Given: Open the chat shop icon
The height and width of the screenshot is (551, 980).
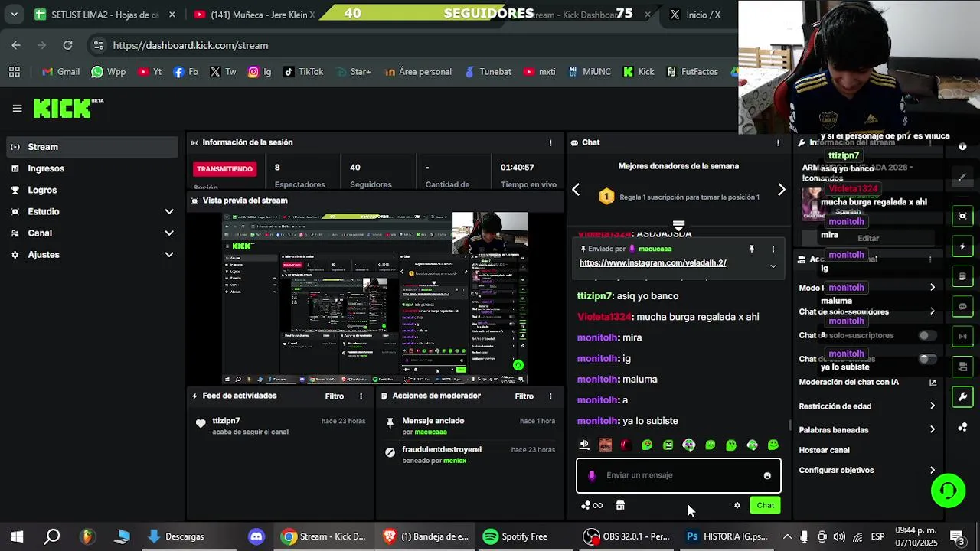Looking at the screenshot, I should tap(620, 505).
